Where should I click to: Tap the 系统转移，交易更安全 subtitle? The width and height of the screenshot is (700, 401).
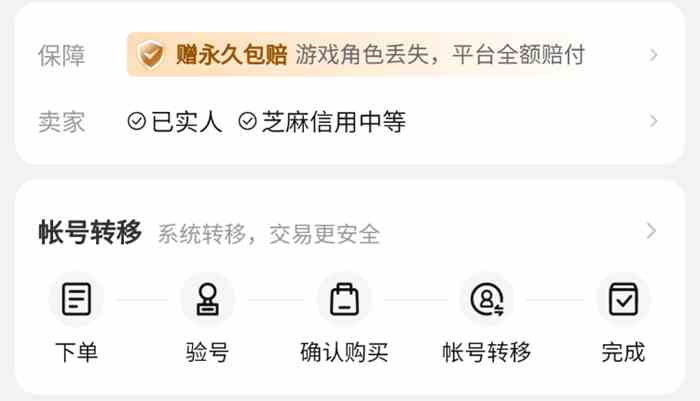[x=269, y=234]
